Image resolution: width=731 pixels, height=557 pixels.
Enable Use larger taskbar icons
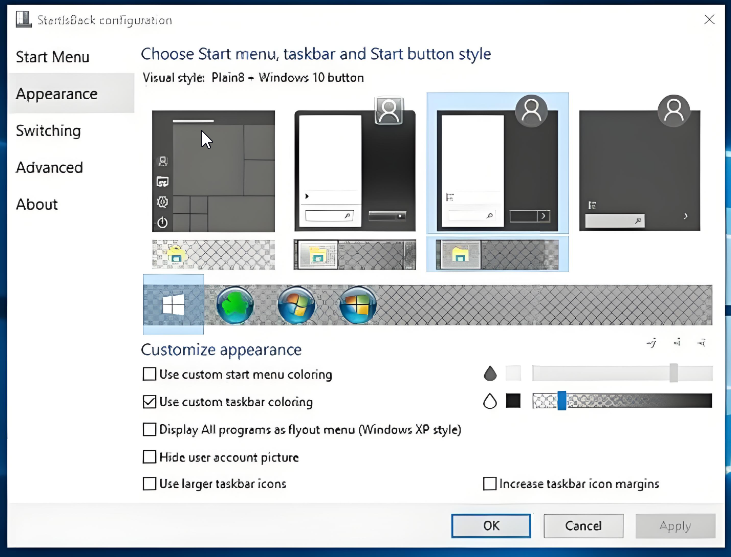click(150, 484)
